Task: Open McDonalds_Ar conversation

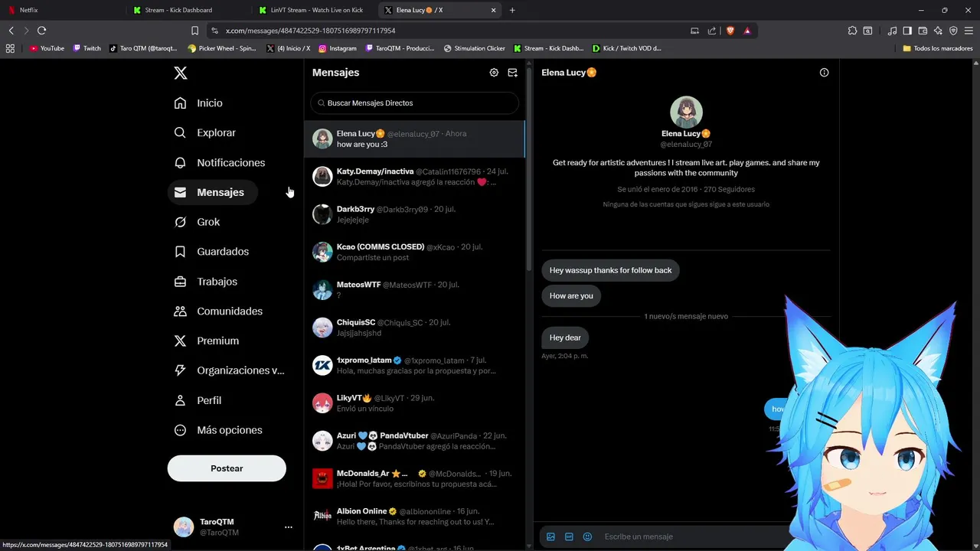Action: 414,478
